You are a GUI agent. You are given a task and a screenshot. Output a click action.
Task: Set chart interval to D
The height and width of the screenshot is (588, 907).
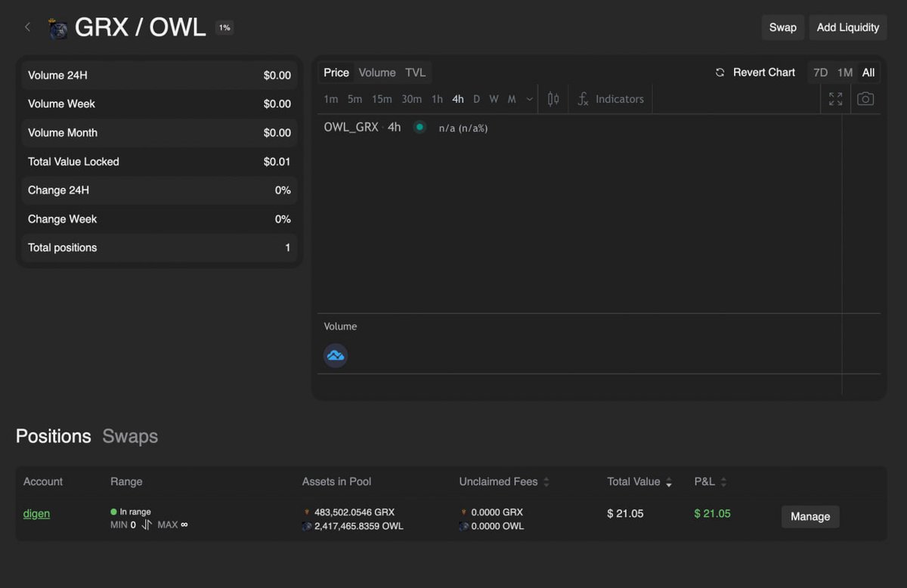[x=477, y=99]
